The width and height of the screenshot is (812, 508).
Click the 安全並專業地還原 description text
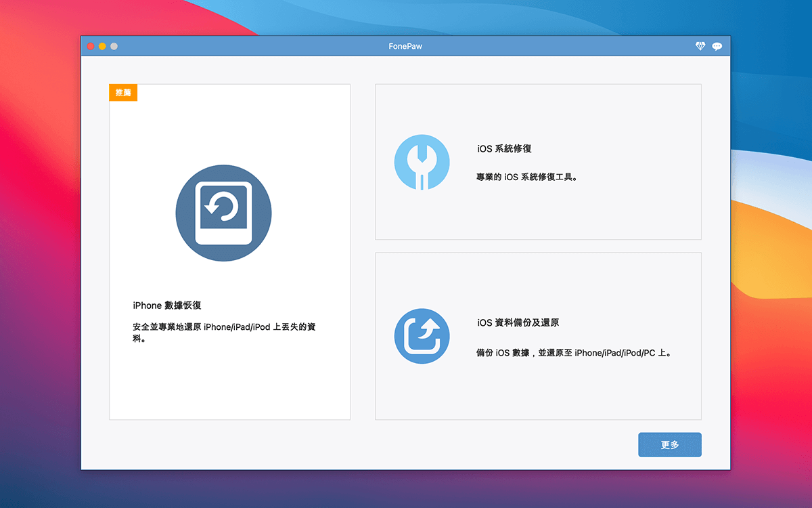coord(224,333)
